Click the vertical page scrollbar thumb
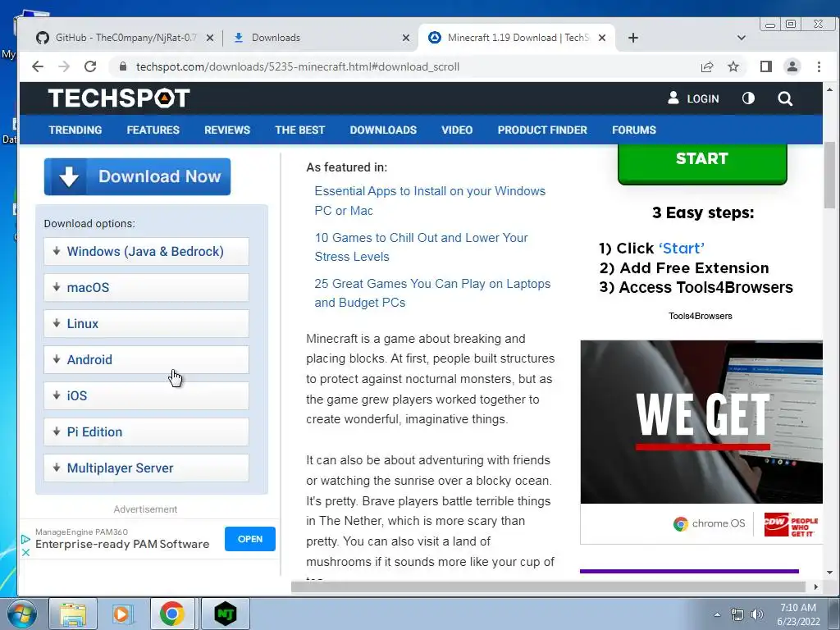The width and height of the screenshot is (840, 630). 830,176
